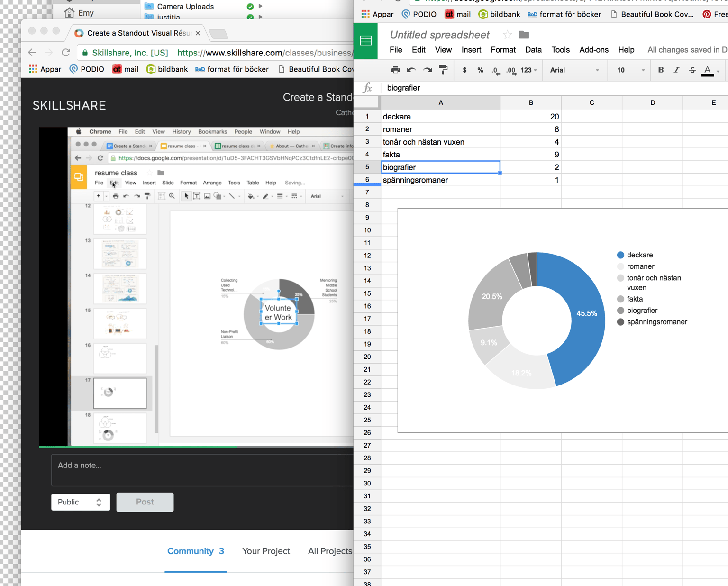Viewport: 728px width, 586px height.
Task: Select row 10 header in the spreadsheet
Action: pos(367,230)
